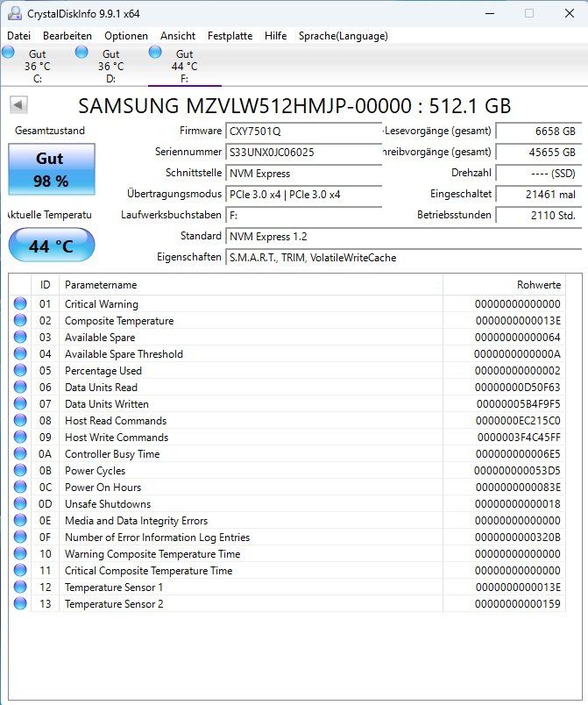
Task: Open the Ansicht menu
Action: (178, 36)
